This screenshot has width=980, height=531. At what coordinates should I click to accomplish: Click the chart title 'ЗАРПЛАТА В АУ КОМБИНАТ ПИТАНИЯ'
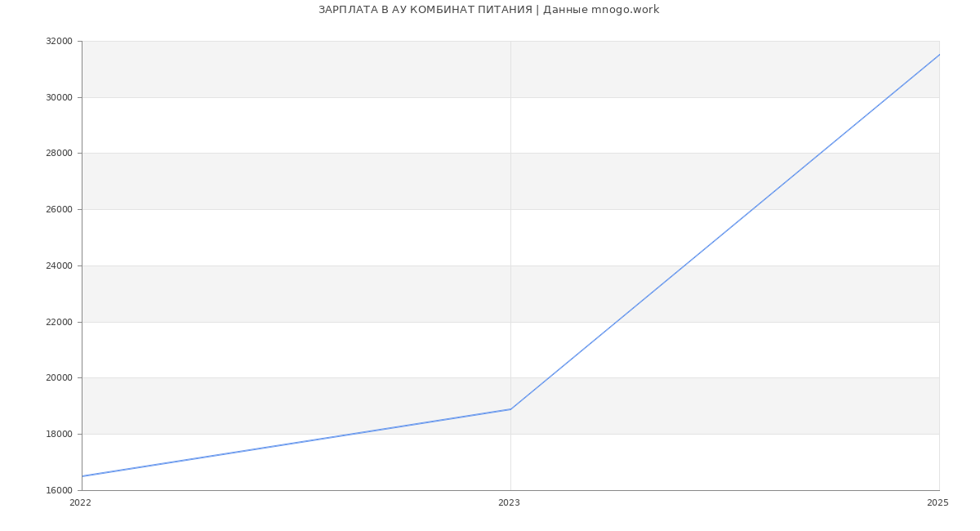(x=425, y=10)
